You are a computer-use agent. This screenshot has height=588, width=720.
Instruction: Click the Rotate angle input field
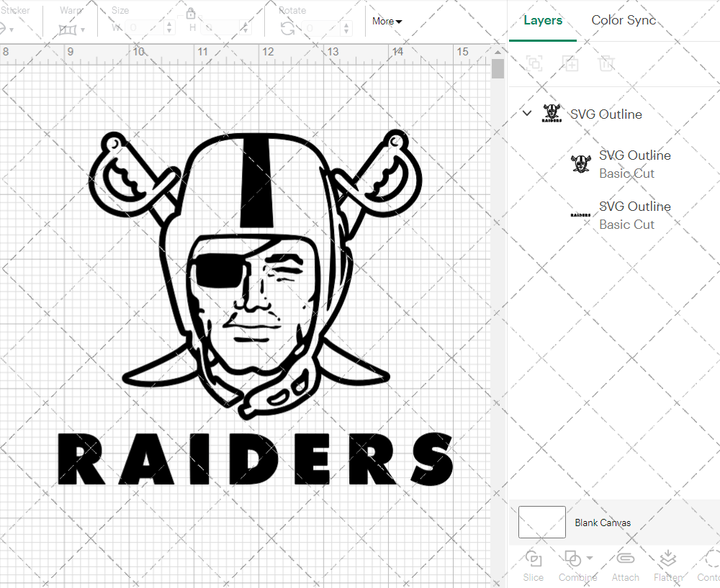321,28
